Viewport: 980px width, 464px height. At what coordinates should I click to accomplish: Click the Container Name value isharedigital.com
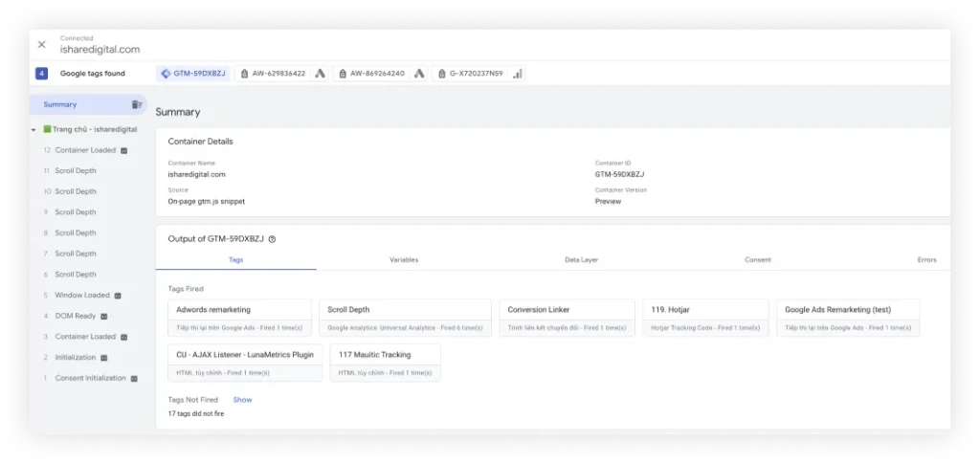(197, 175)
